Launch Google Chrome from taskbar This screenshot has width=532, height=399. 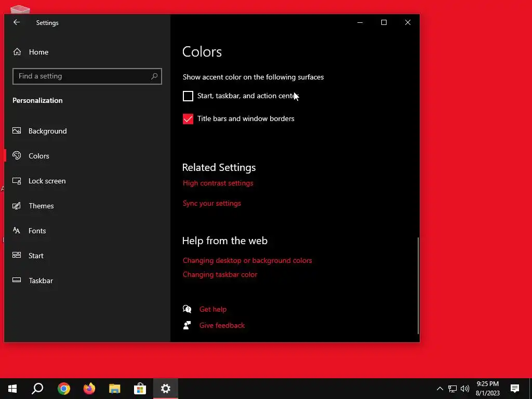click(64, 389)
